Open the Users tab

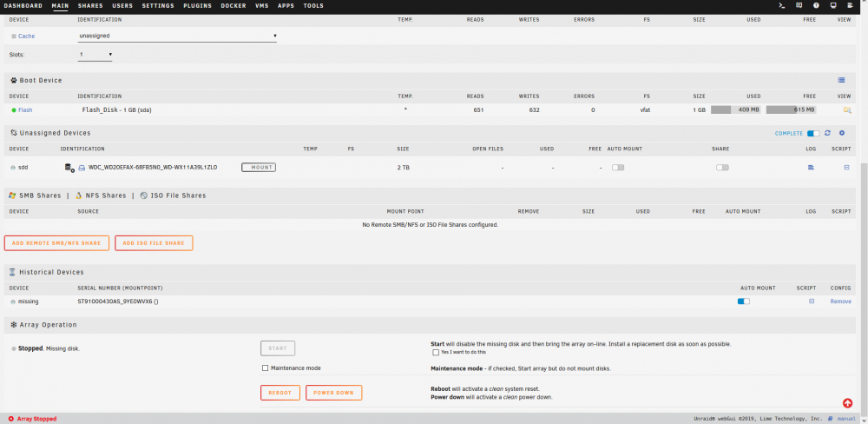(122, 6)
